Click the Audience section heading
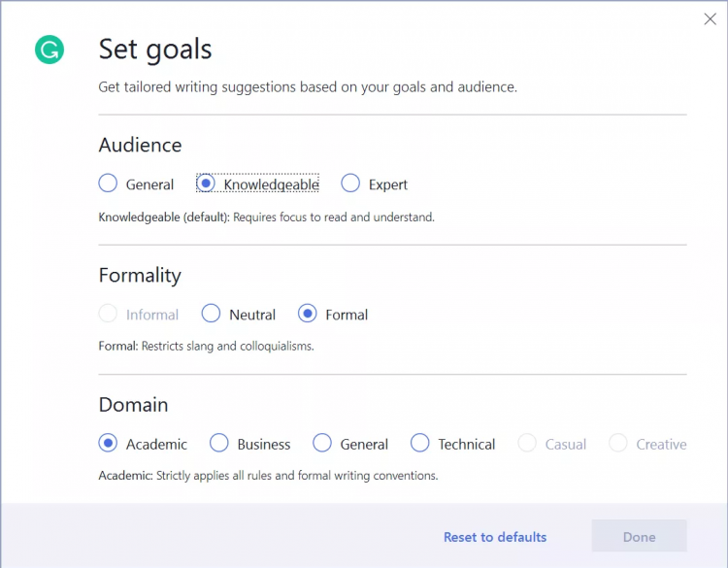728x568 pixels. click(140, 145)
